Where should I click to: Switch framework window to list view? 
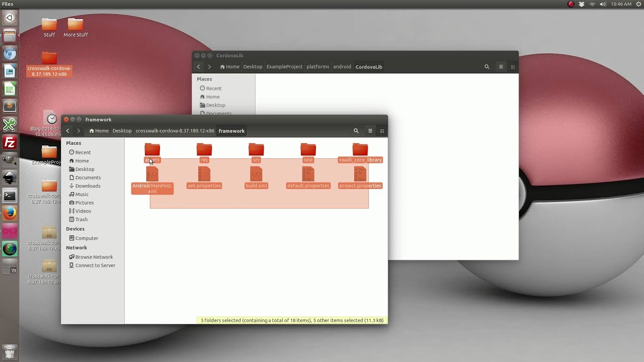tap(370, 131)
